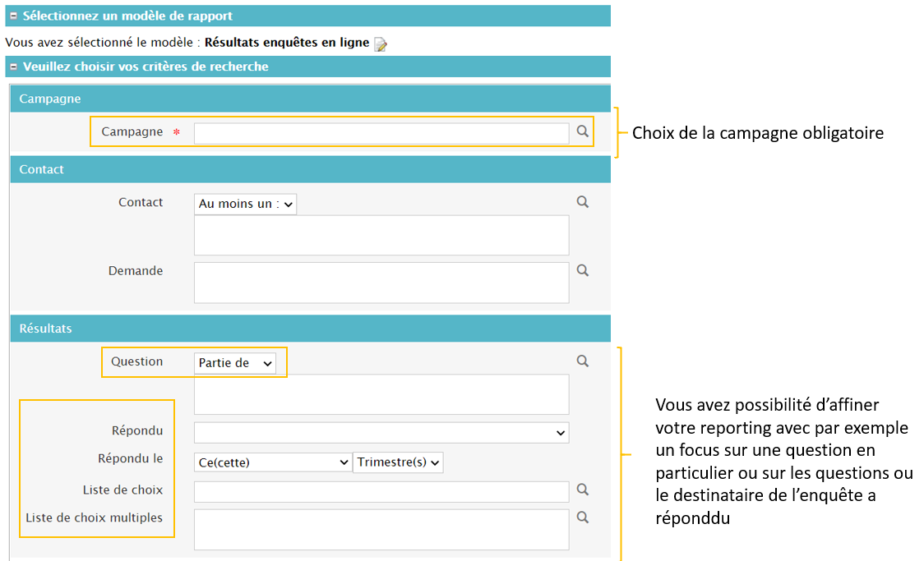
Task: Click inside the Question text area
Action: coord(381,394)
